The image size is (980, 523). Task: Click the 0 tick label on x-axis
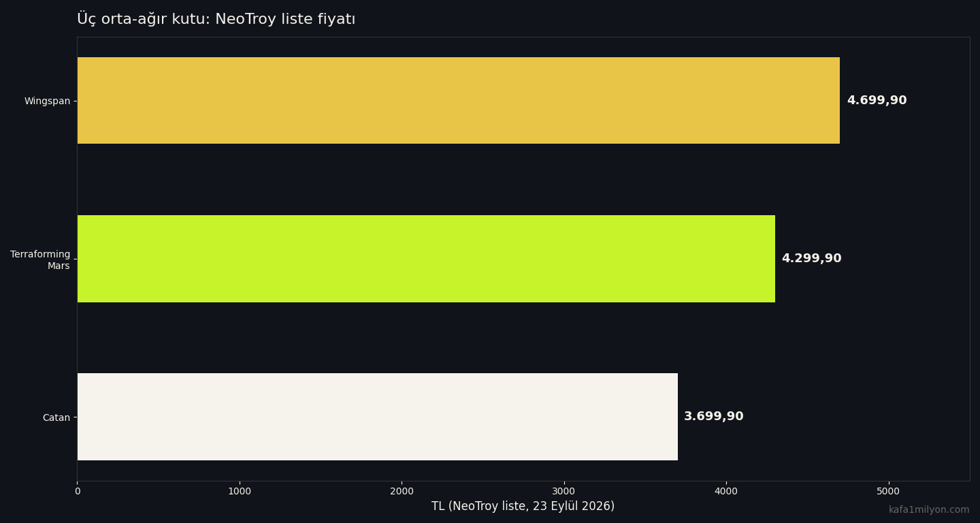click(x=78, y=492)
